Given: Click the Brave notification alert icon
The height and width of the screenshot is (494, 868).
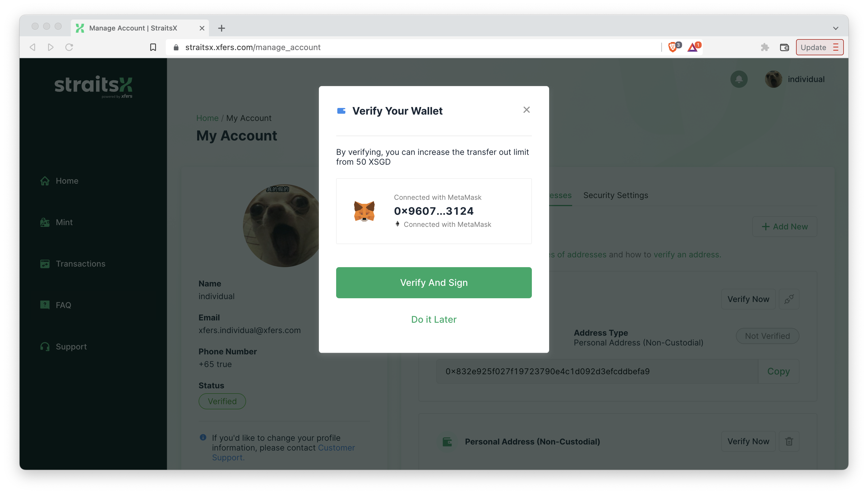Looking at the screenshot, I should tap(693, 47).
